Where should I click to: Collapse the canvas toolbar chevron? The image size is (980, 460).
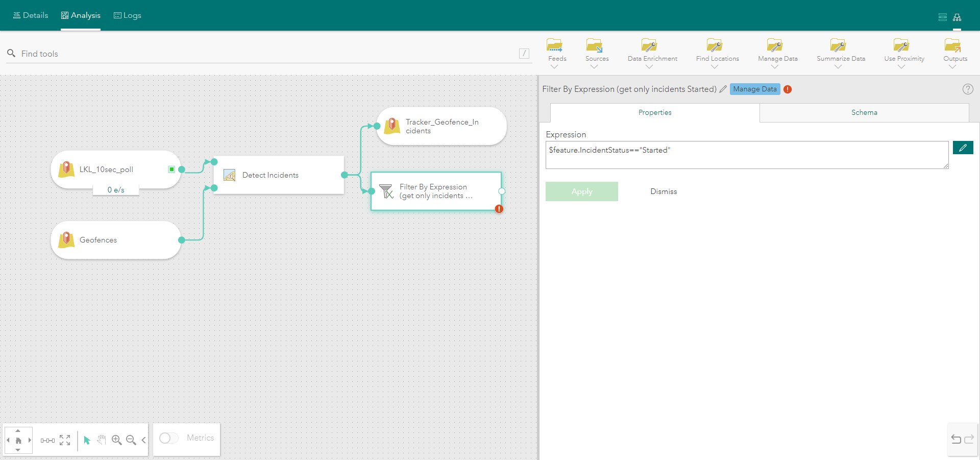tap(143, 440)
